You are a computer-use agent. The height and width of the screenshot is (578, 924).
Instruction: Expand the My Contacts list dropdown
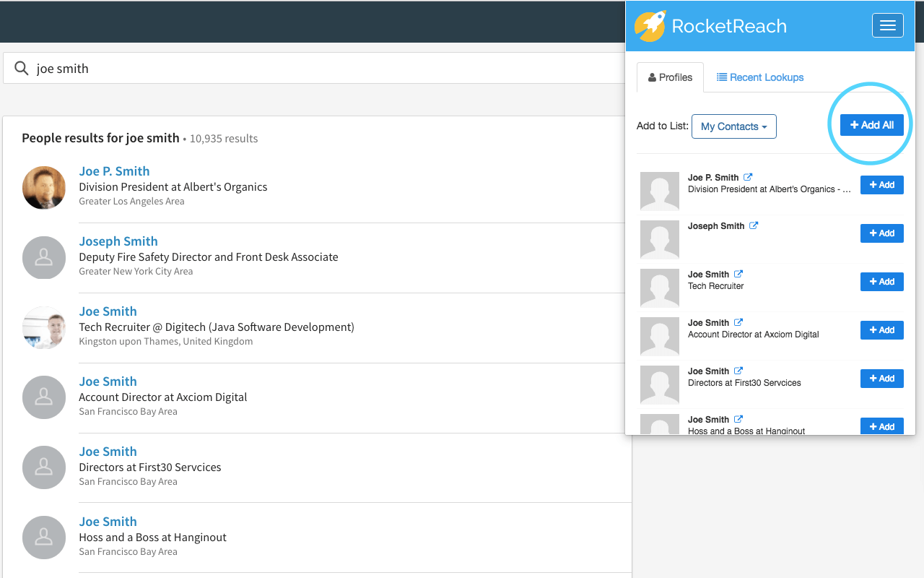pyautogui.click(x=733, y=126)
